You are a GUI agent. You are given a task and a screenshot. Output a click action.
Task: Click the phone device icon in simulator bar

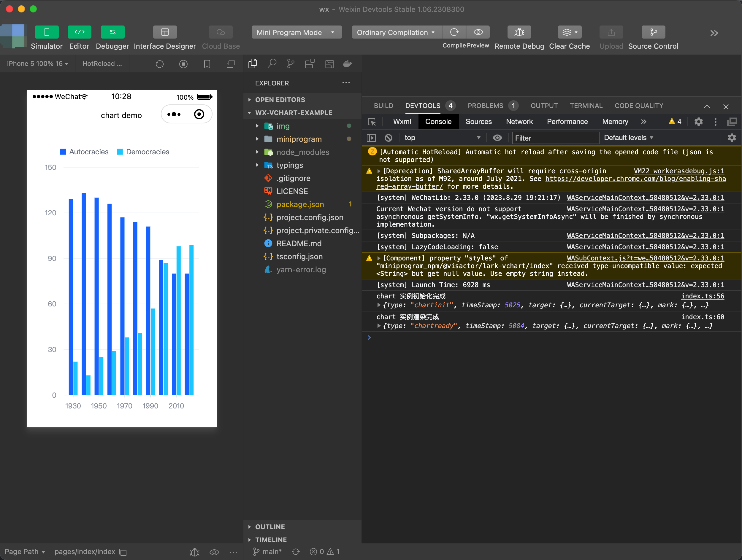point(207,64)
